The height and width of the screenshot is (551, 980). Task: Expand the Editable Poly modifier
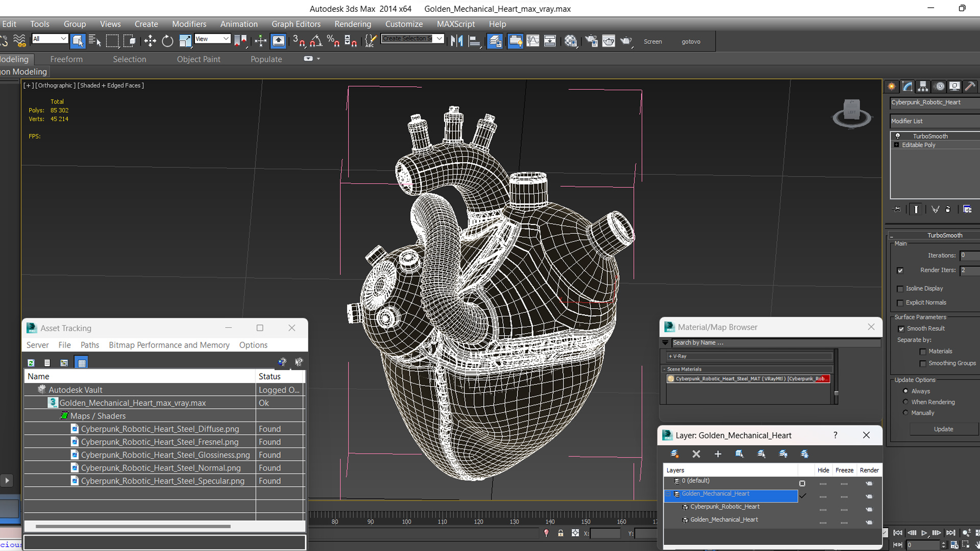pos(896,145)
